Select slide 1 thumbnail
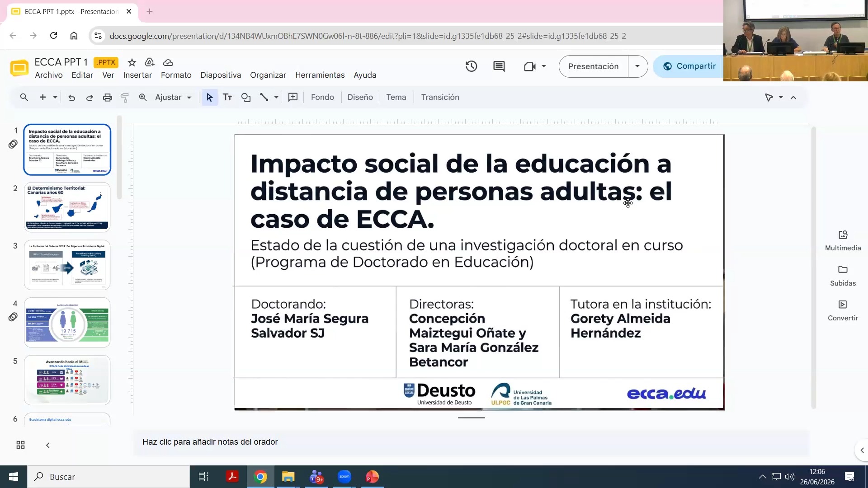This screenshot has height=488, width=868. [x=67, y=150]
